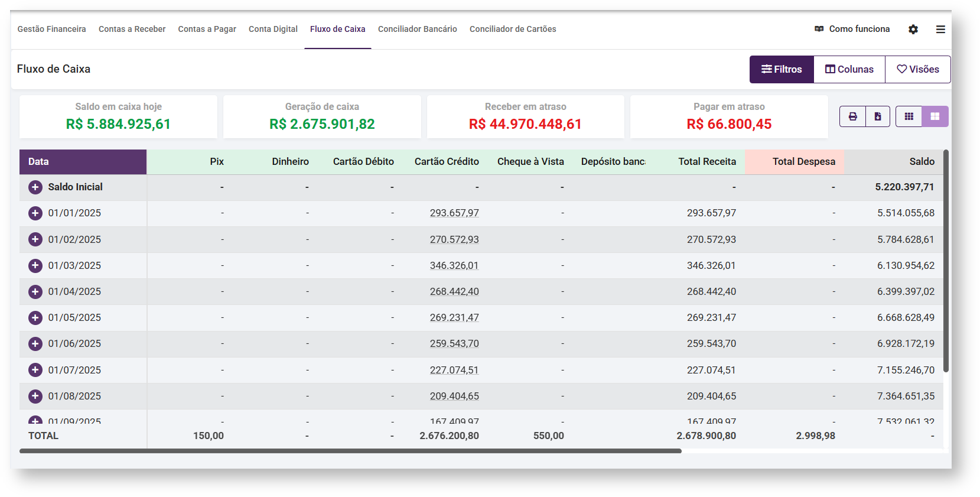Image resolution: width=980 pixels, height=497 pixels.
Task: Expand the Saldo Inicial row
Action: 35,187
